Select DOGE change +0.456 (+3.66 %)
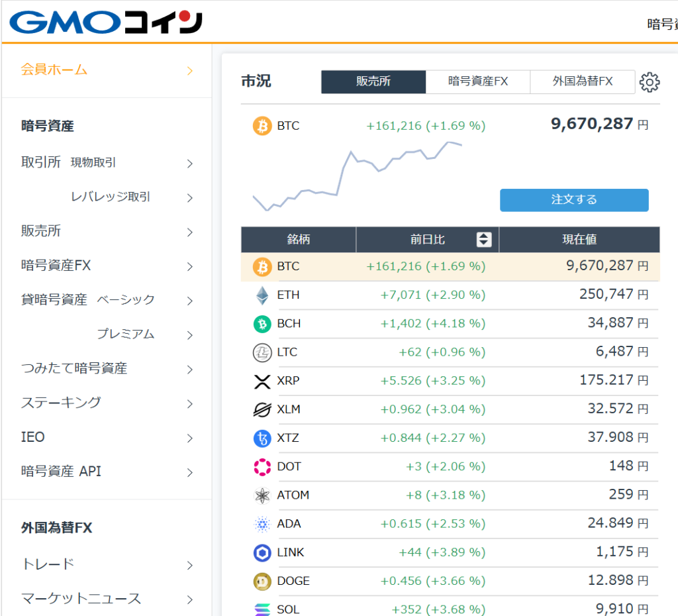This screenshot has height=616, width=678. [433, 581]
